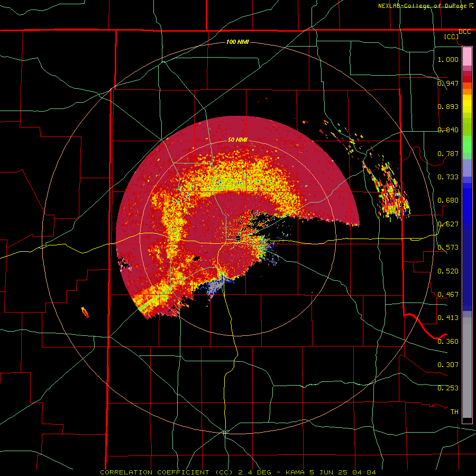Image resolution: width=476 pixels, height=476 pixels.
Task: Select the 0.413 scale value
Action: (x=448, y=317)
